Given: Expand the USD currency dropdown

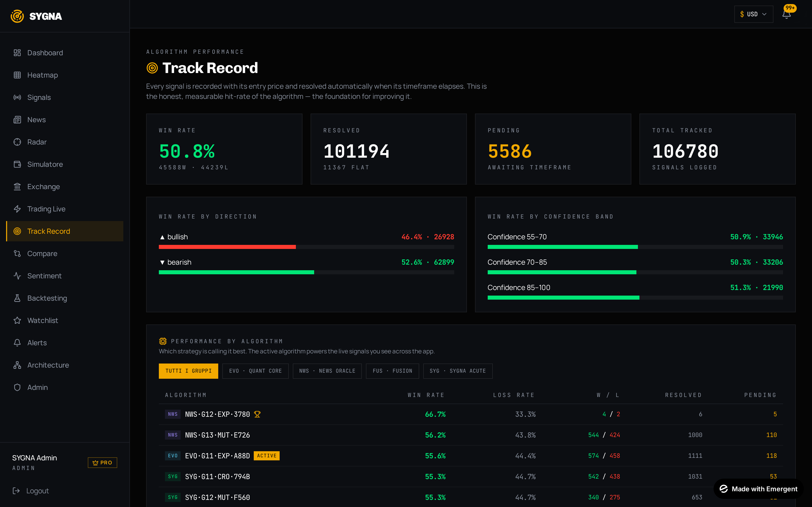Looking at the screenshot, I should click(753, 14).
